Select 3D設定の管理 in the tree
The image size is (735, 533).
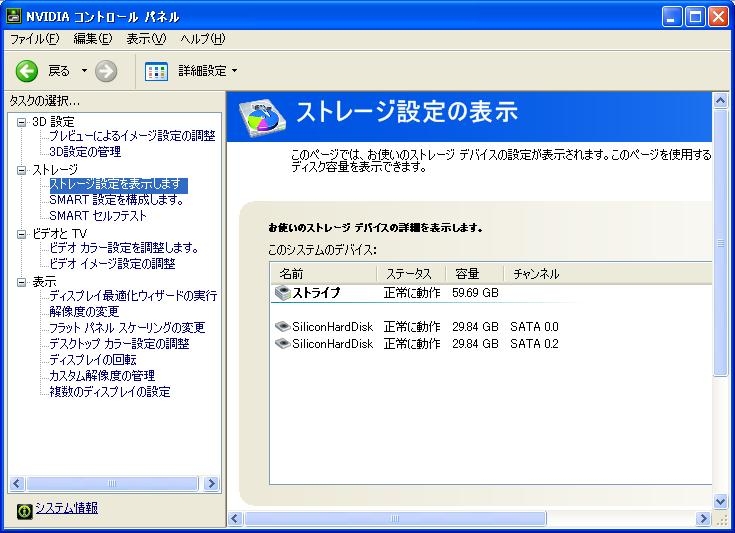pyautogui.click(x=85, y=152)
